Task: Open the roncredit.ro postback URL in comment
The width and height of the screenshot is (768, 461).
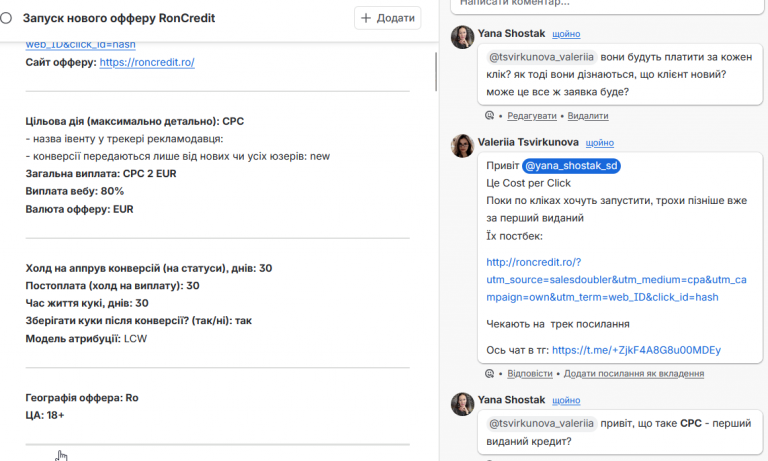Action: 616,280
